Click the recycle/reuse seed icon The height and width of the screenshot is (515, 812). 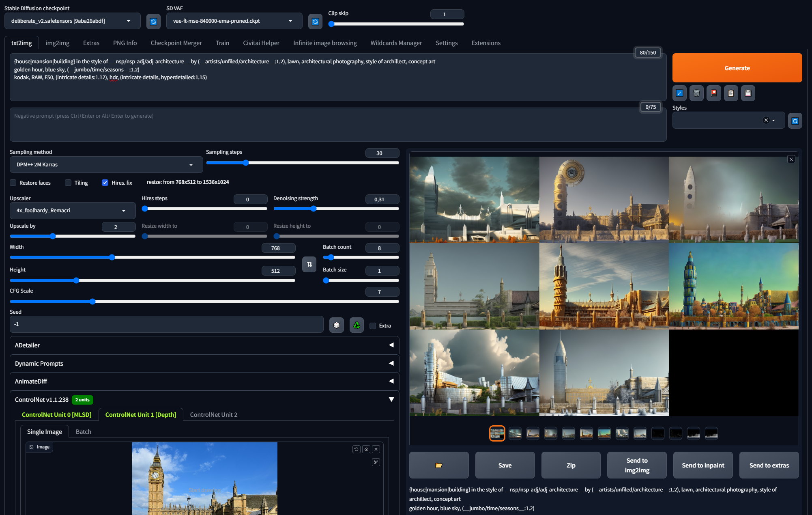(356, 325)
